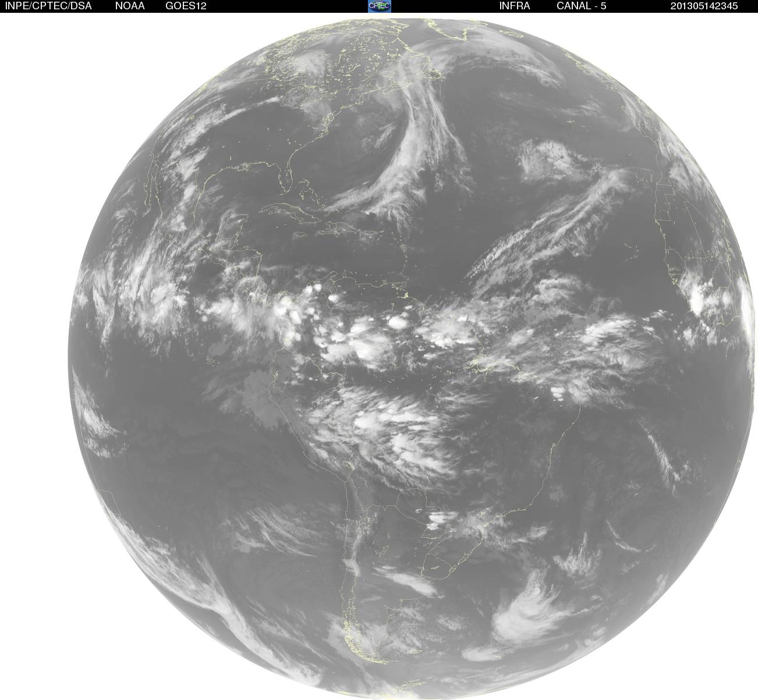This screenshot has width=758, height=700.
Task: Click the CANAL - 5 channel label
Action: 582,6
